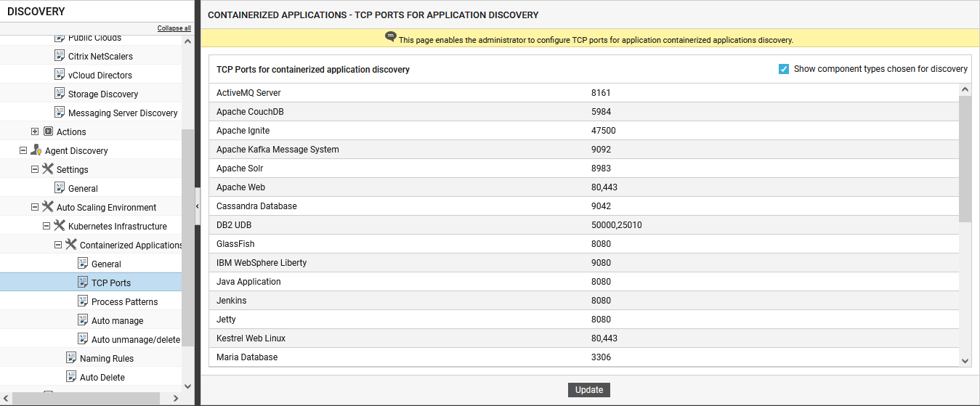Image resolution: width=980 pixels, height=406 pixels.
Task: Click the TCP Ports page icon
Action: pos(84,283)
